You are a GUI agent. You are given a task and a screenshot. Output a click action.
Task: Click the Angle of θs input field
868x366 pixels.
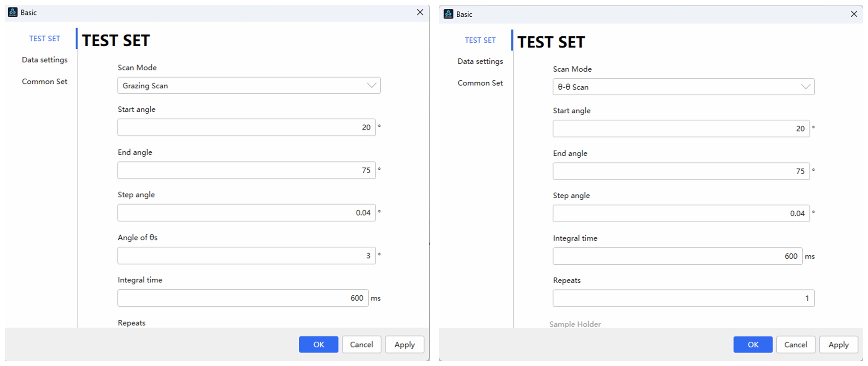point(246,256)
